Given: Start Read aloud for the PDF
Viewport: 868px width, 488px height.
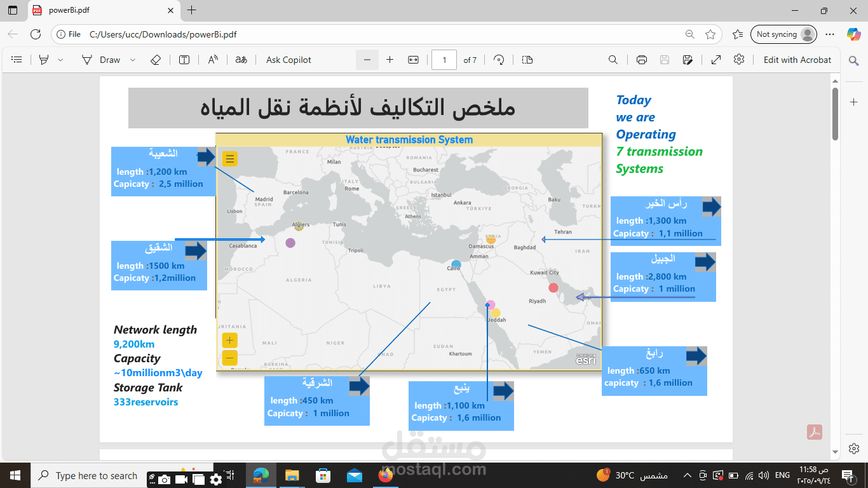Looking at the screenshot, I should (213, 60).
